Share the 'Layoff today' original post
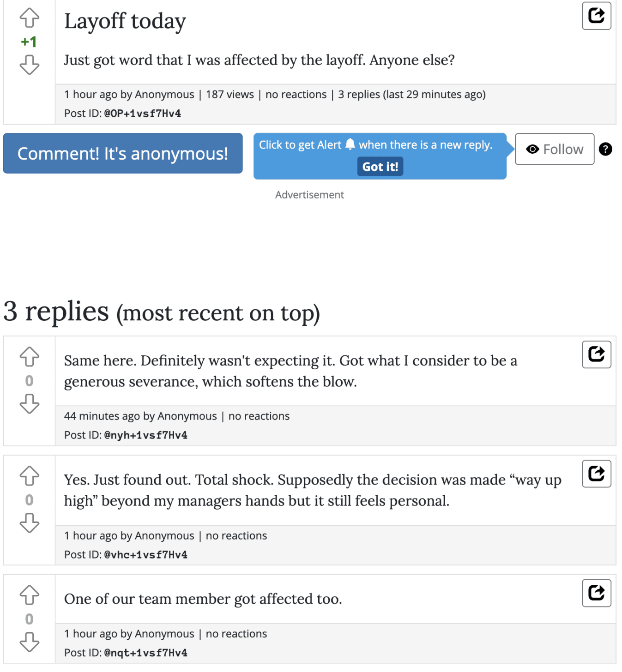This screenshot has width=622, height=672. (597, 16)
